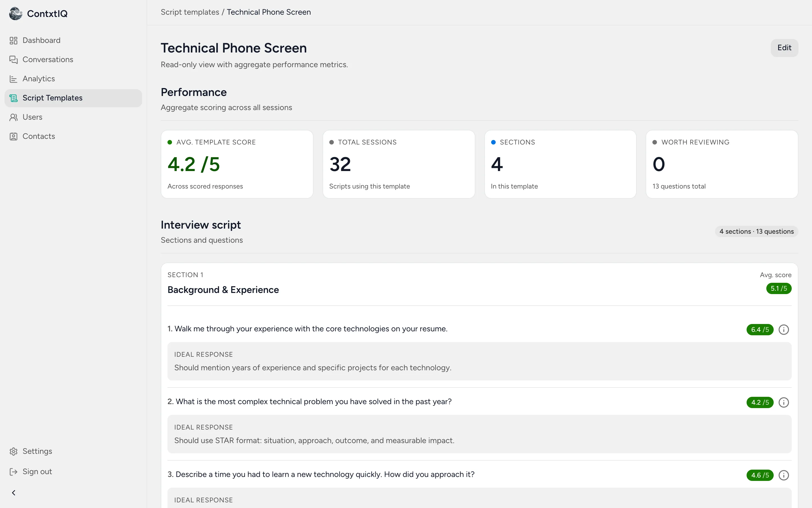Click the 'Avg. score' label in Section 1
This screenshot has width=812, height=508.
[775, 275]
